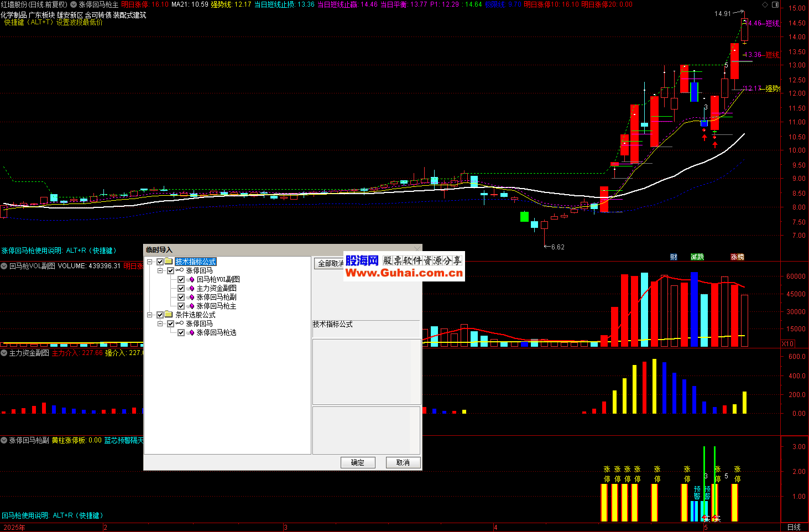Uncheck the 张停回马枪选 checkbox
This screenshot has width=809, height=532.
tap(181, 332)
